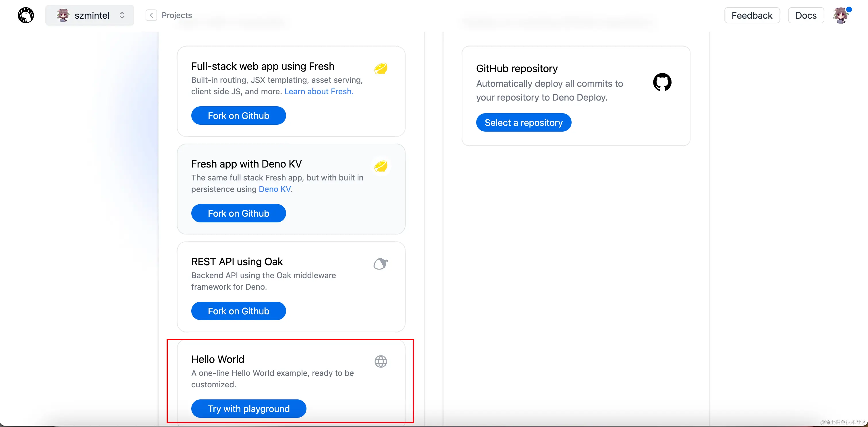This screenshot has width=868, height=427.
Task: Click the back chevron beside Projects
Action: (151, 15)
